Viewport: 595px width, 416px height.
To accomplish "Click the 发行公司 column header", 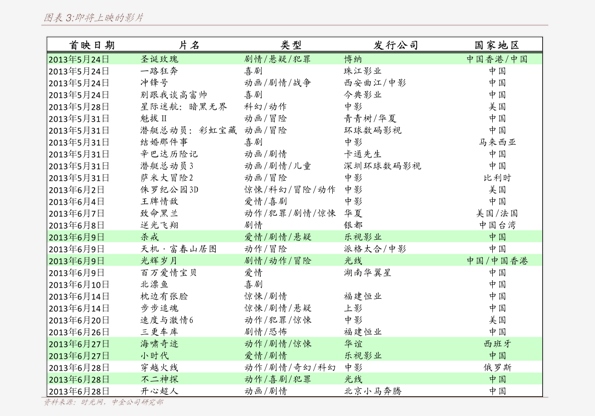I will [395, 45].
